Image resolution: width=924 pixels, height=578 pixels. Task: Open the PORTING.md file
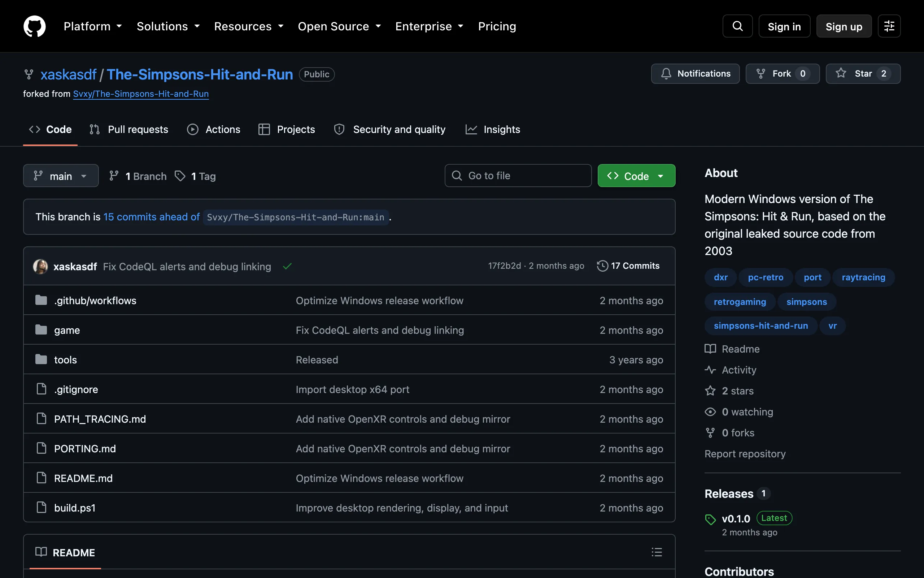click(85, 448)
